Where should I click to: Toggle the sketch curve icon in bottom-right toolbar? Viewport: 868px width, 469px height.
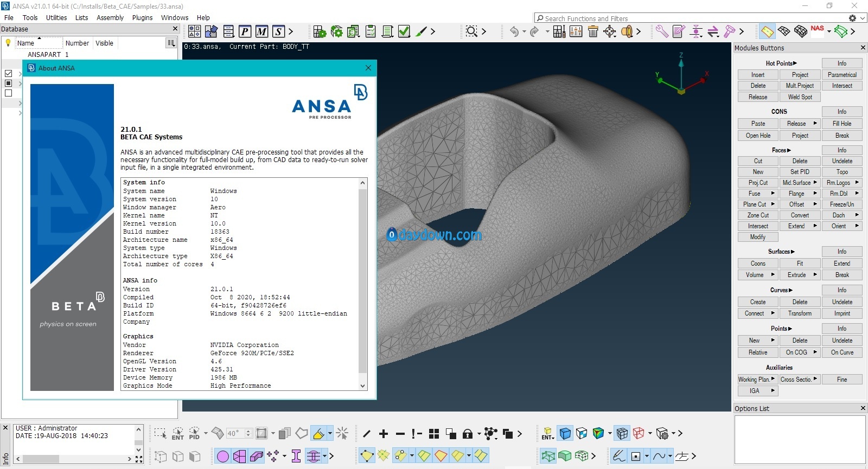[x=619, y=456]
